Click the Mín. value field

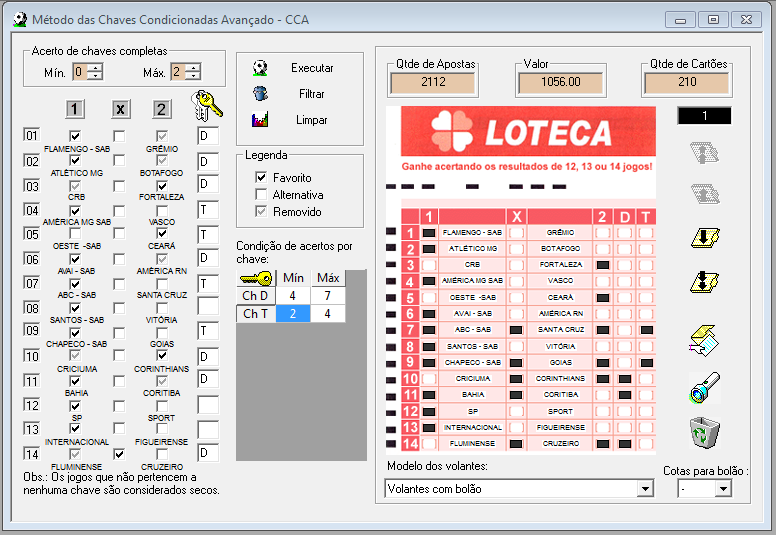(80, 72)
